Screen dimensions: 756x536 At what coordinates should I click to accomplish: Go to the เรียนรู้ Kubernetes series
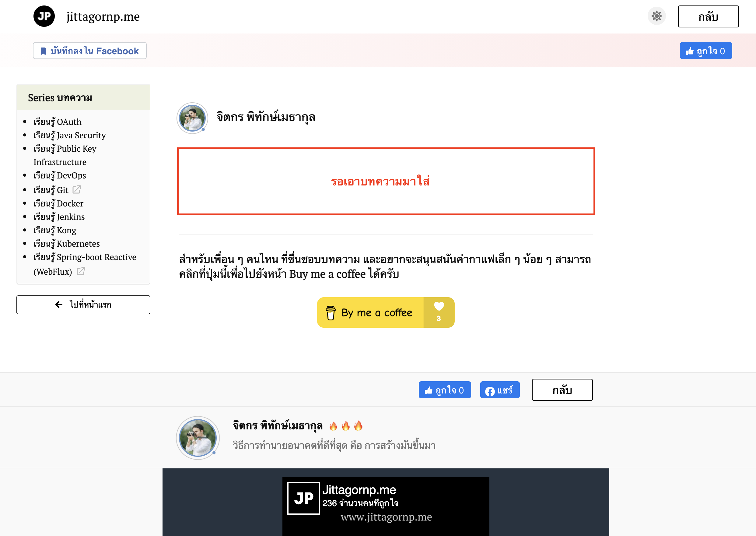(x=67, y=244)
